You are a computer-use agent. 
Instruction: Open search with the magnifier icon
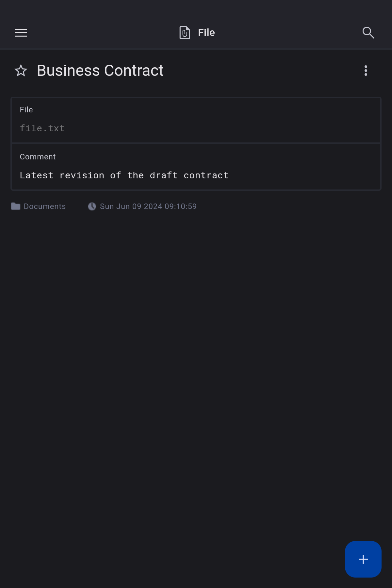(368, 33)
